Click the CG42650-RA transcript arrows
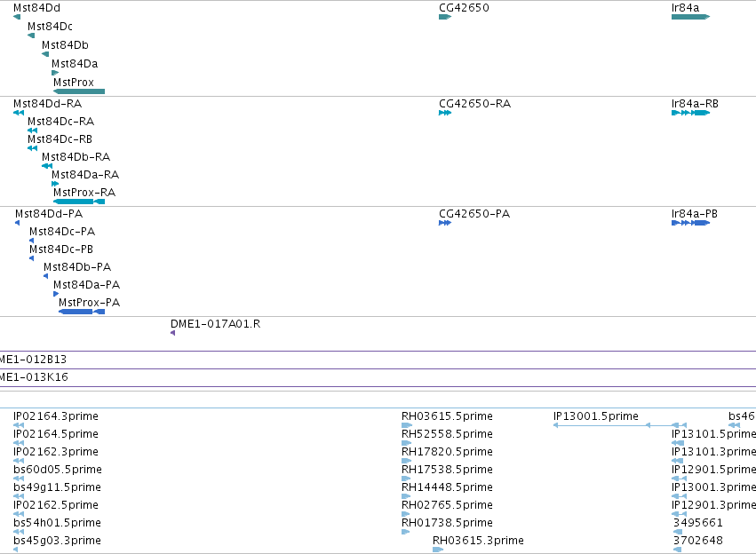Viewport: 756px width, 554px height. 445,113
